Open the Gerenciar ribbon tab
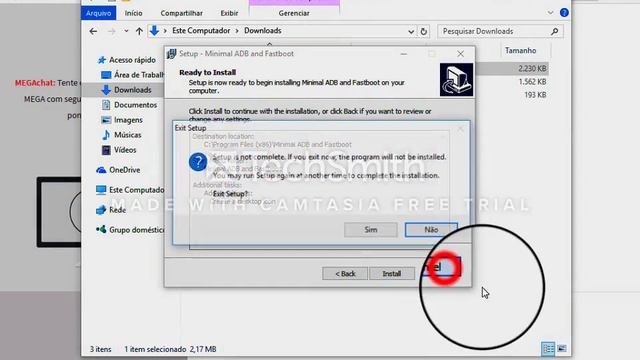 (x=294, y=13)
